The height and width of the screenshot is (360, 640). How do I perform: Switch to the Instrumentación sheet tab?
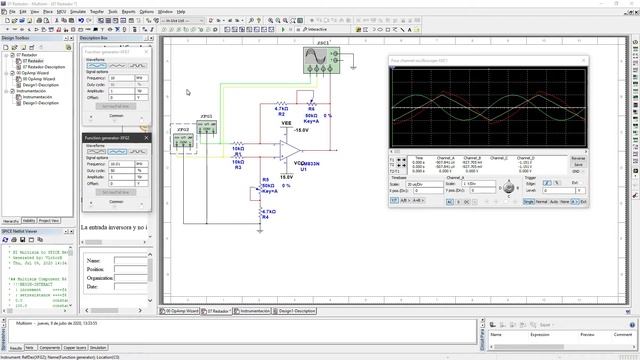point(252,311)
